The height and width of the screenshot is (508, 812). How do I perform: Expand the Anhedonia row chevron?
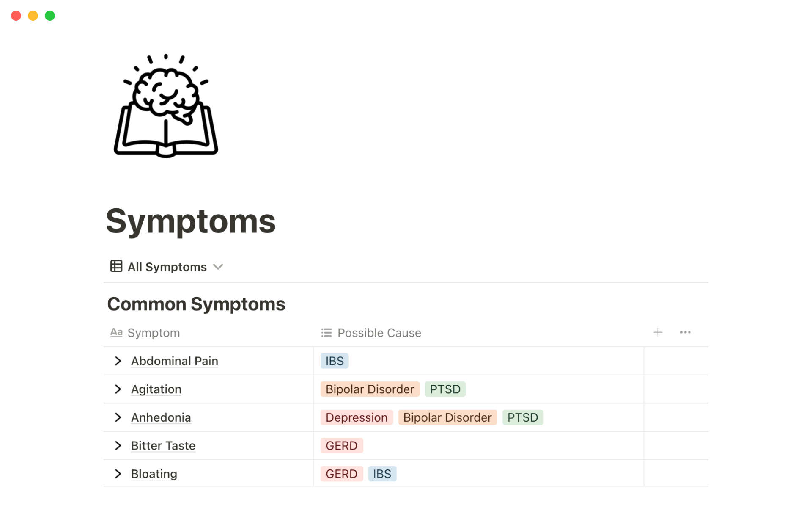pos(118,417)
